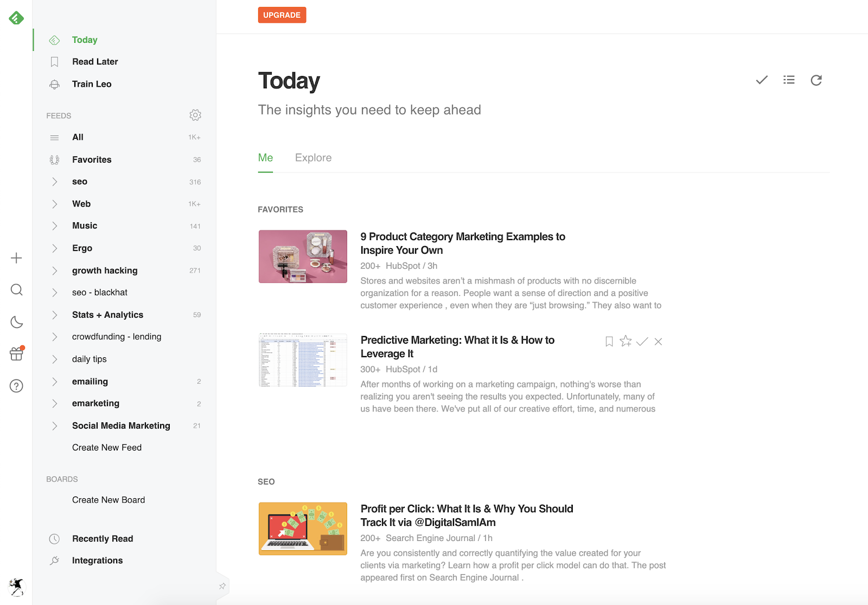Screen dimensions: 868x605
Task: Expand the emarketing folder
Action: [x=54, y=403]
